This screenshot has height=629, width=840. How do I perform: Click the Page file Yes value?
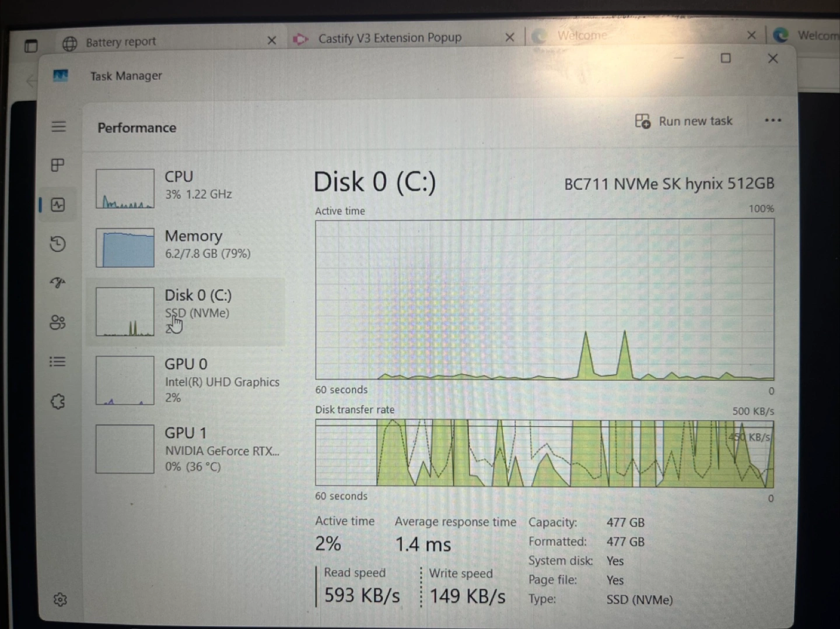pyautogui.click(x=615, y=580)
